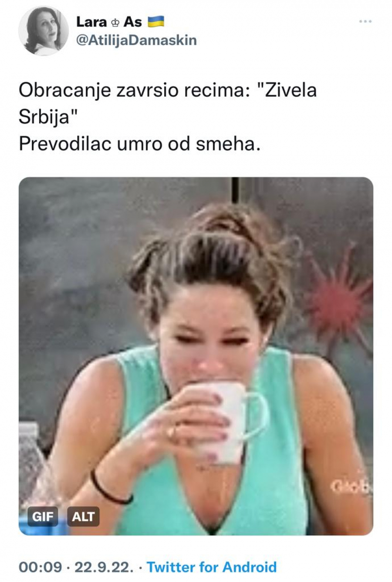This screenshot has height=582, width=392.
Task: Click the word Srbija" in the tweet
Action: pos(48,117)
